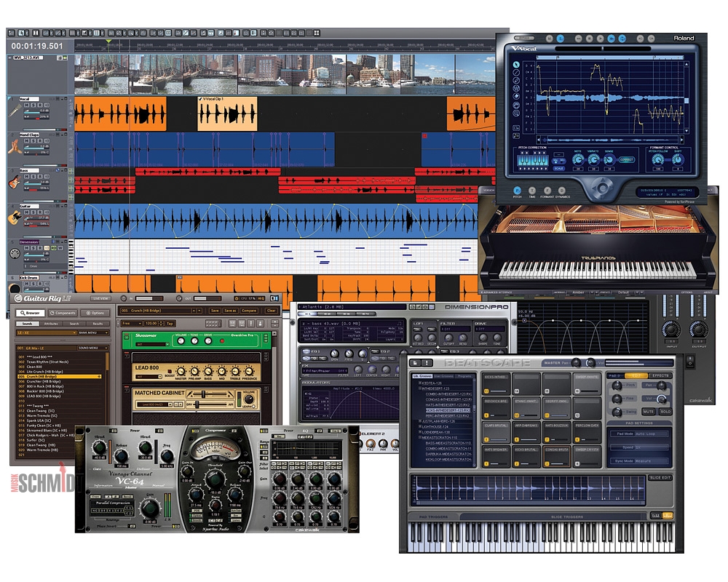Switch to the EFFECTS tab in Beatscape
Viewport: 728px width, 582px height.
661,375
